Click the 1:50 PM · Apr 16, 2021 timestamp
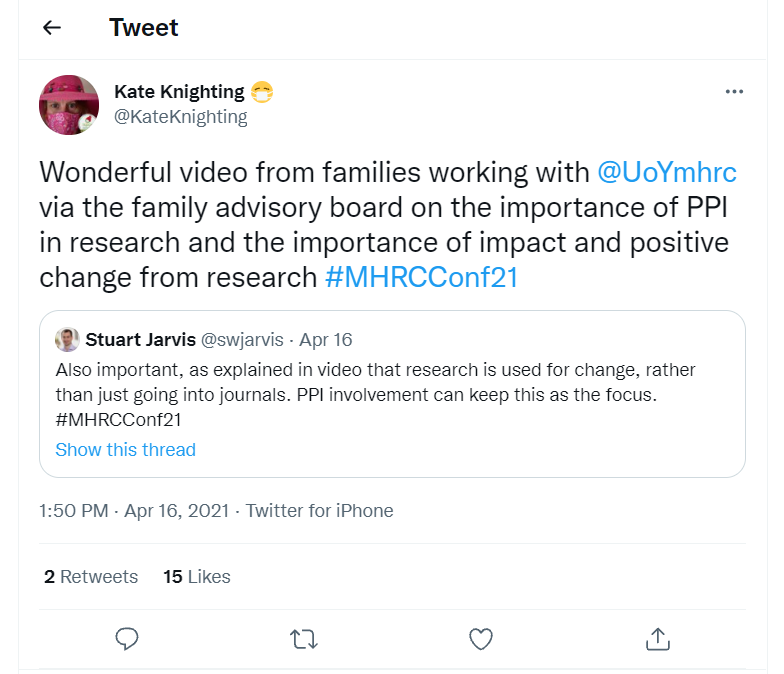This screenshot has width=784, height=674. point(135,511)
